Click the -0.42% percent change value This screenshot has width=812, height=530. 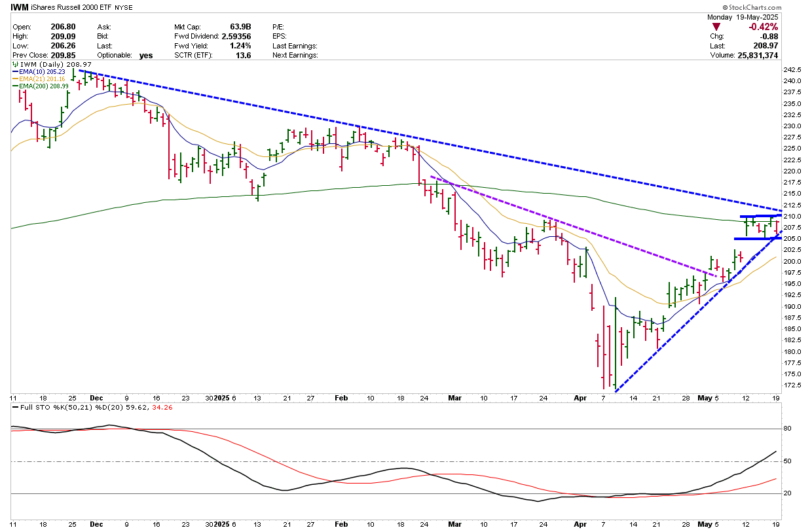pyautogui.click(x=763, y=27)
